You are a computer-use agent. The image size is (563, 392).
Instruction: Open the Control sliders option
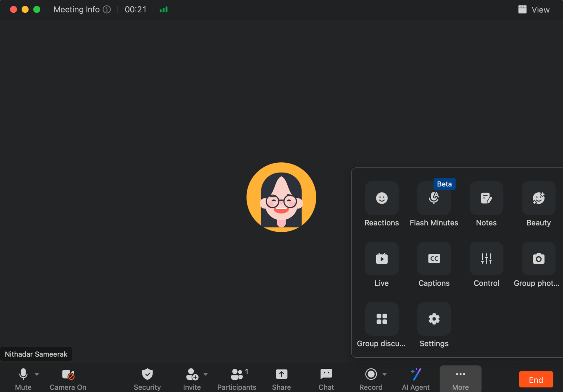[x=486, y=259]
